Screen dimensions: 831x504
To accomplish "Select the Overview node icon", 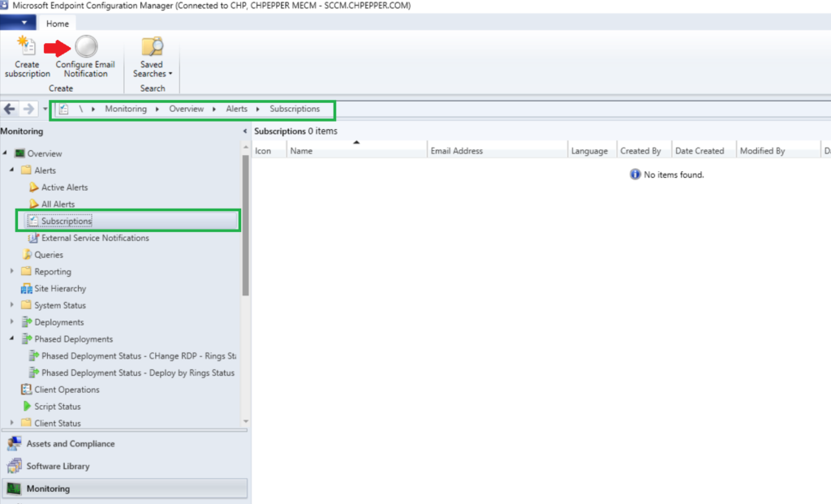I will [x=19, y=153].
